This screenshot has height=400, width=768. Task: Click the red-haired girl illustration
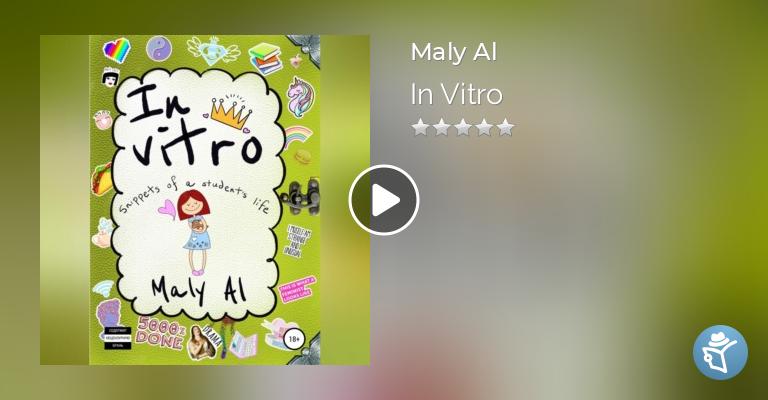(x=194, y=232)
